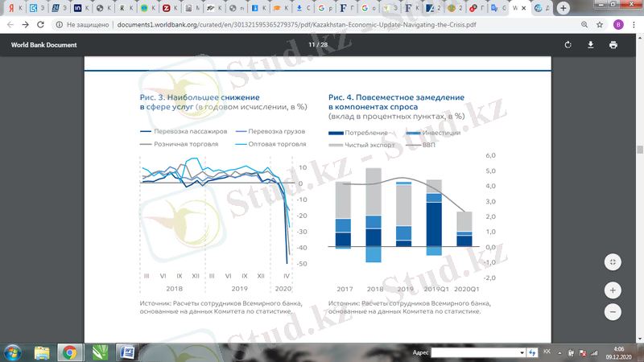Open the Action Center flag icon
The width and height of the screenshot is (644, 362).
pos(582,352)
